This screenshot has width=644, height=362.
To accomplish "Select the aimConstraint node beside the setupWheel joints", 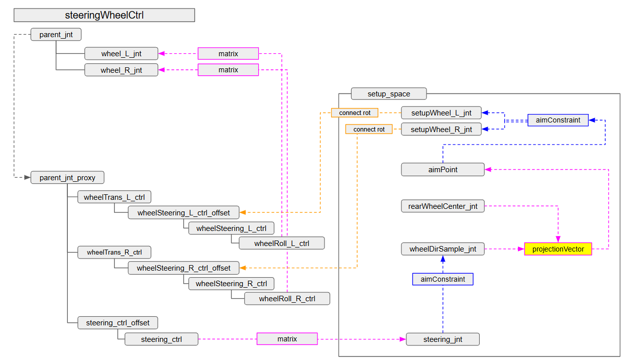I will (x=558, y=120).
